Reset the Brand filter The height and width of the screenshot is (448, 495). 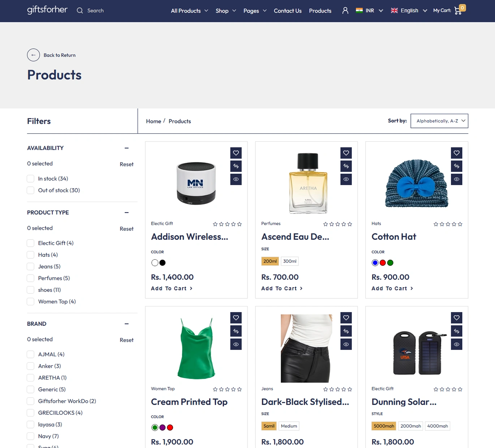126,340
